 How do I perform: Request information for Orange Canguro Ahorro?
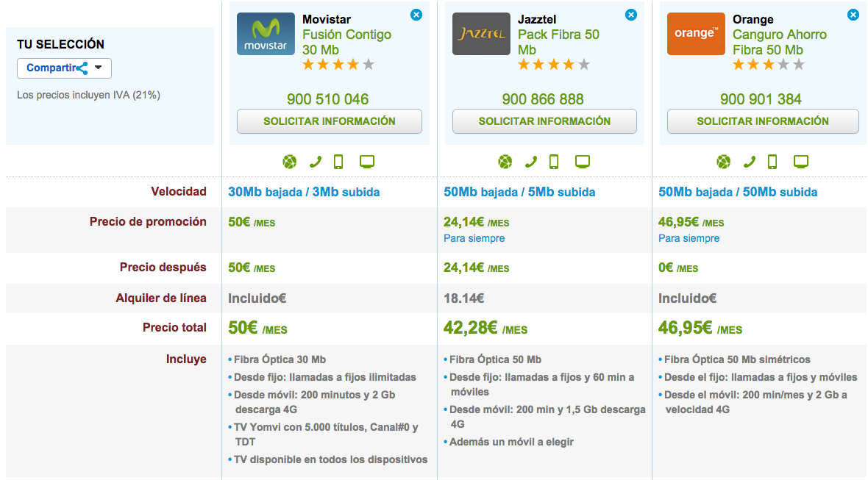[x=763, y=121]
